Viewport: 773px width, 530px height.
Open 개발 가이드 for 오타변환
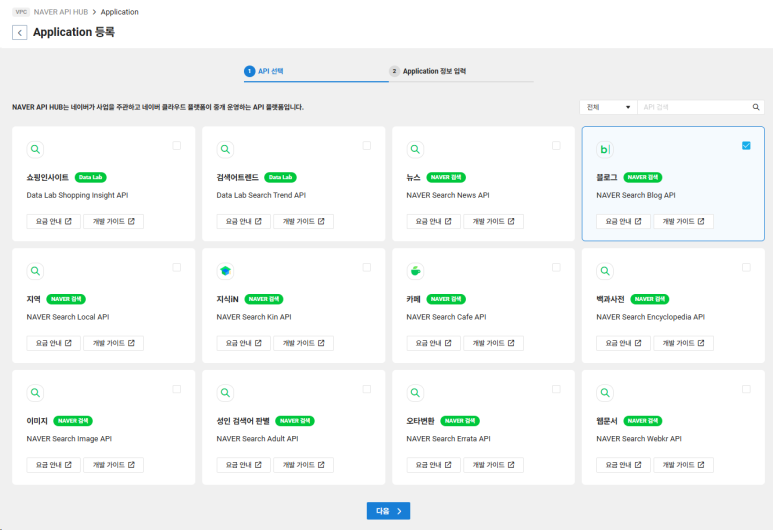click(x=493, y=465)
